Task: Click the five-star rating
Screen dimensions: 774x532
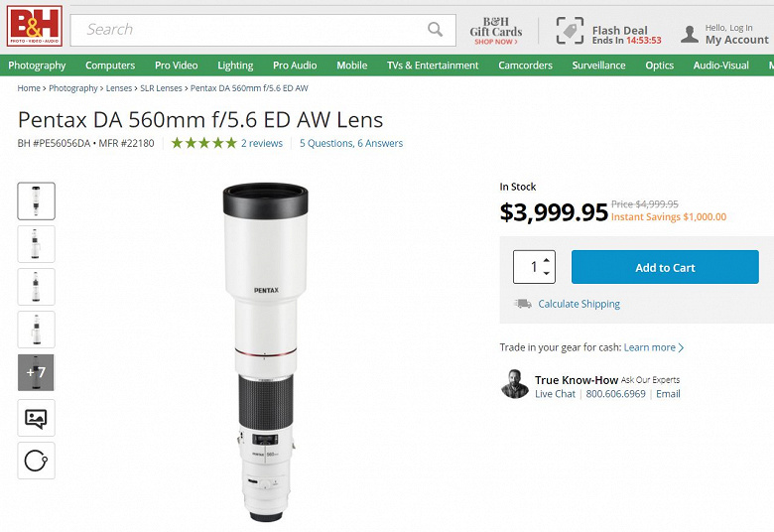Action: (x=203, y=143)
